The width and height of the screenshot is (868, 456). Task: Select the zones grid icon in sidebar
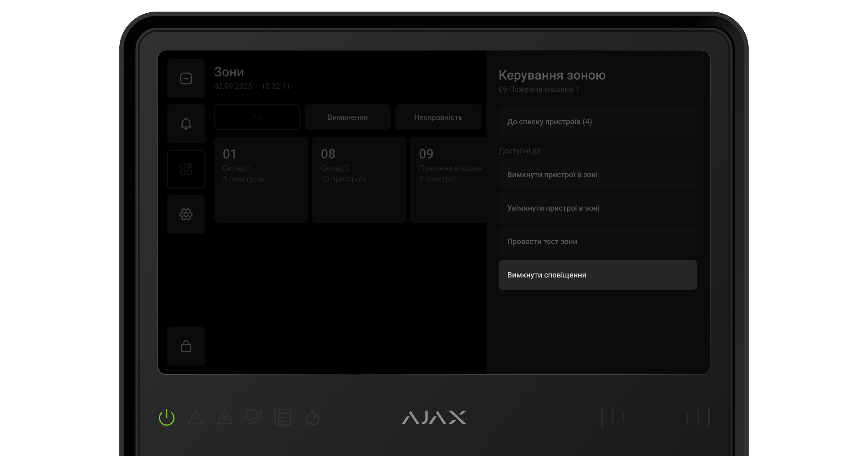pos(186,169)
